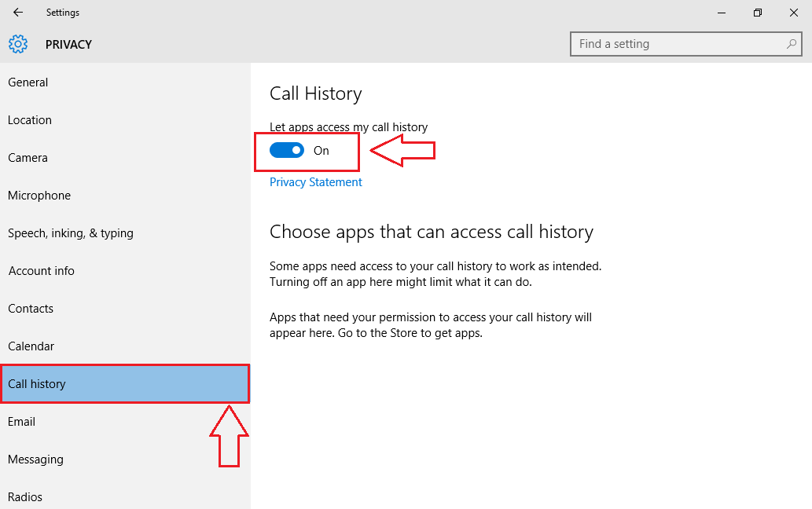This screenshot has width=812, height=509.
Task: Click 'Let apps access my call history' label
Action: click(348, 127)
